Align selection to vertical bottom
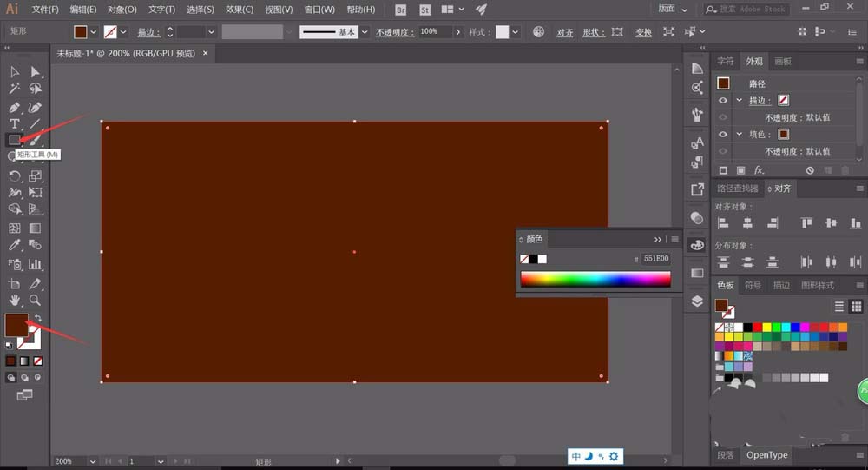The height and width of the screenshot is (470, 868). [855, 222]
